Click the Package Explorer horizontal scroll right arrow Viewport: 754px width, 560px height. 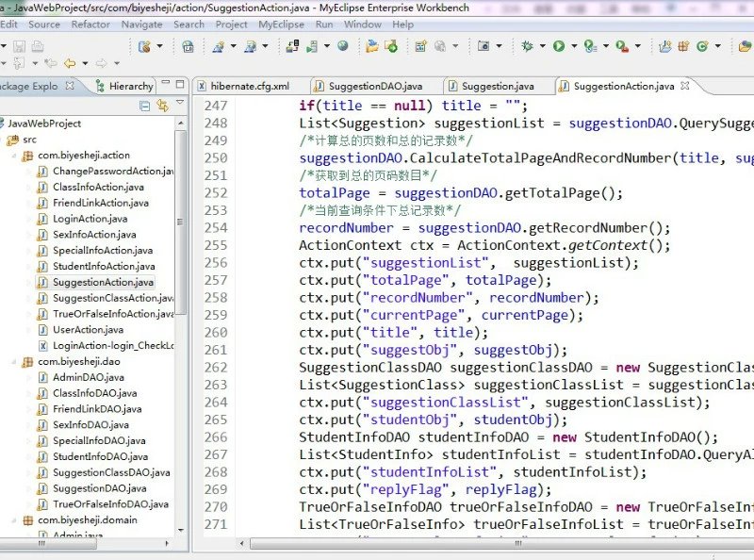tap(167, 543)
